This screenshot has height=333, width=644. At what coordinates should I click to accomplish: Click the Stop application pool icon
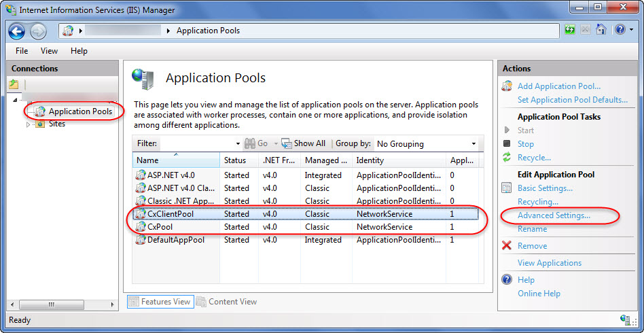tap(507, 144)
